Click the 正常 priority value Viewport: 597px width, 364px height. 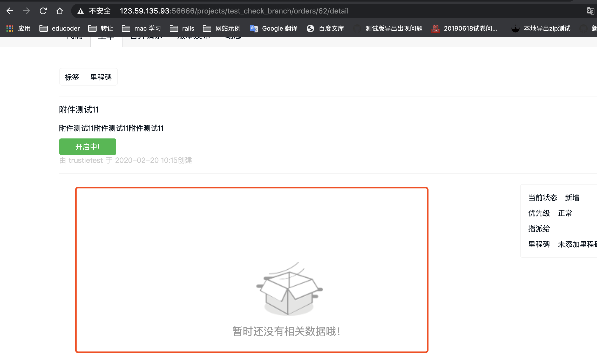565,213
